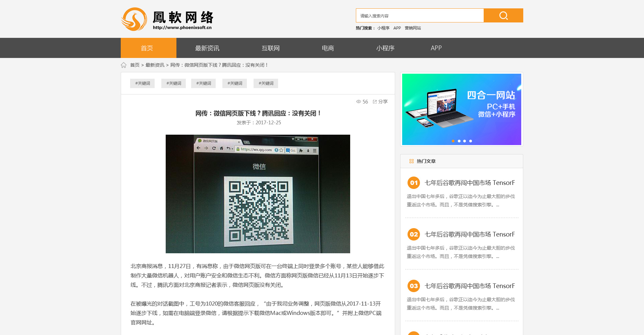Image resolution: width=644 pixels, height=335 pixels.
Task: Open the 最新资讯 navigation tab
Action: [207, 48]
